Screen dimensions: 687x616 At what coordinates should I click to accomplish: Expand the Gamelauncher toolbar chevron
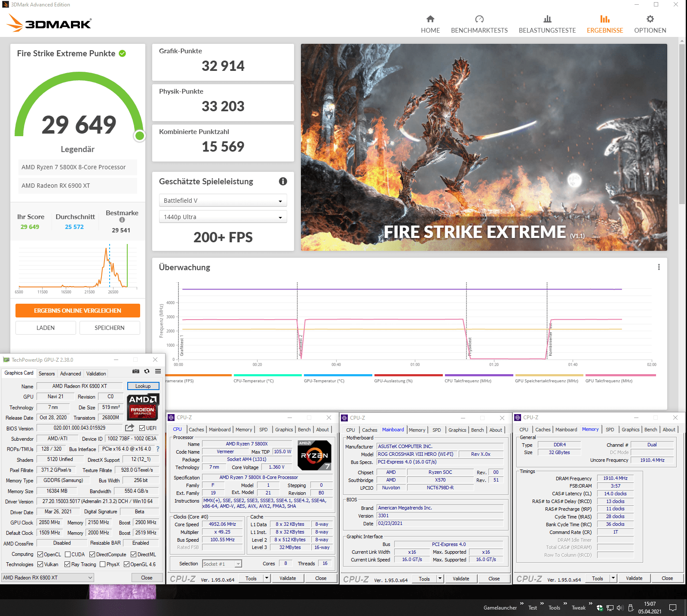coord(521,604)
